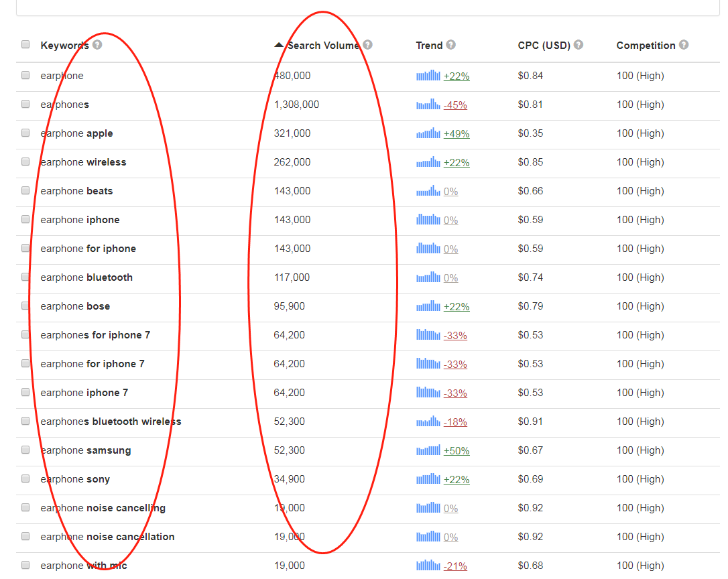The height and width of the screenshot is (579, 728).
Task: Click search volume 117,000
Action: [292, 277]
